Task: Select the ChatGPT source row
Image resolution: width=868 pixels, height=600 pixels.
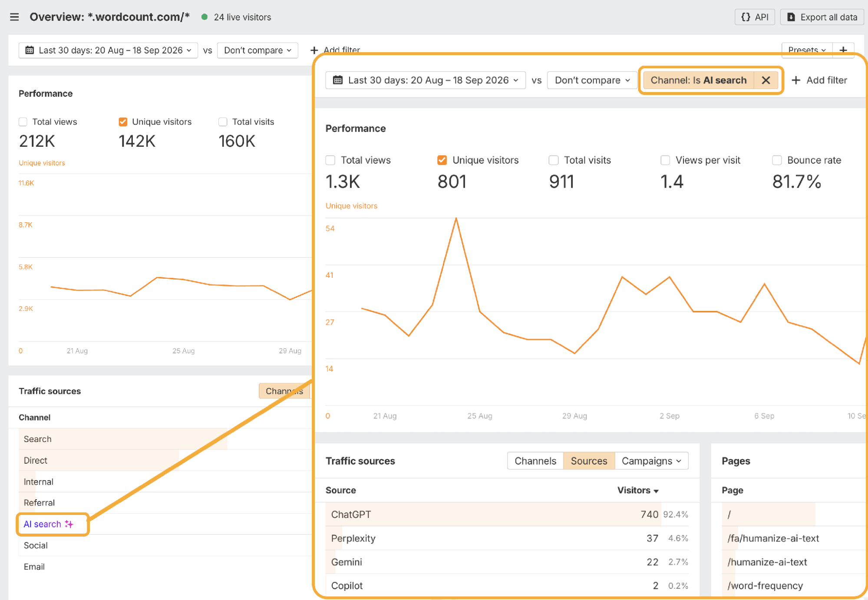Action: coord(507,514)
